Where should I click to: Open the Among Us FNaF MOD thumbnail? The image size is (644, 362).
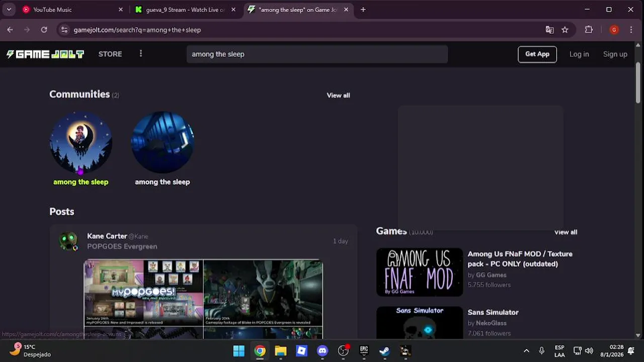pyautogui.click(x=420, y=272)
